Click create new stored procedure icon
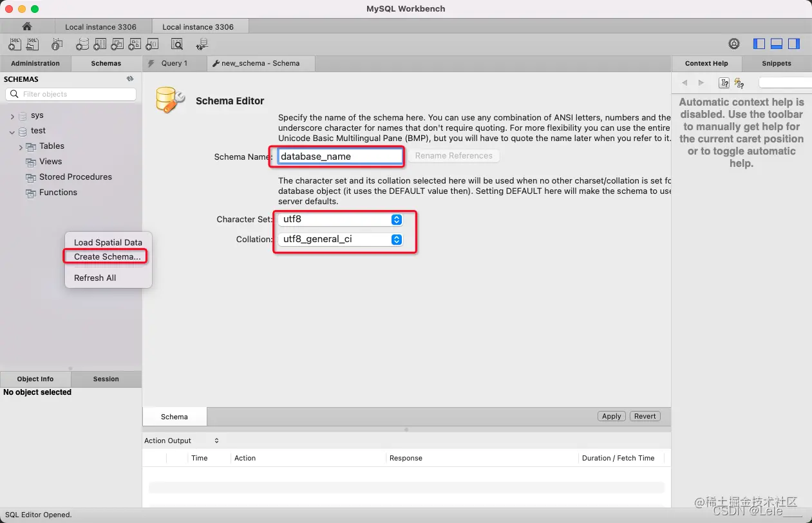The width and height of the screenshot is (812, 523). [134, 44]
